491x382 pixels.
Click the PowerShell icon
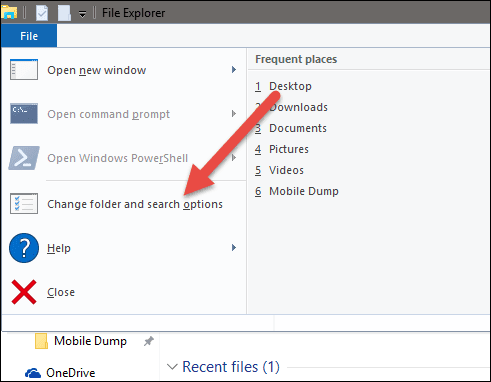click(24, 158)
